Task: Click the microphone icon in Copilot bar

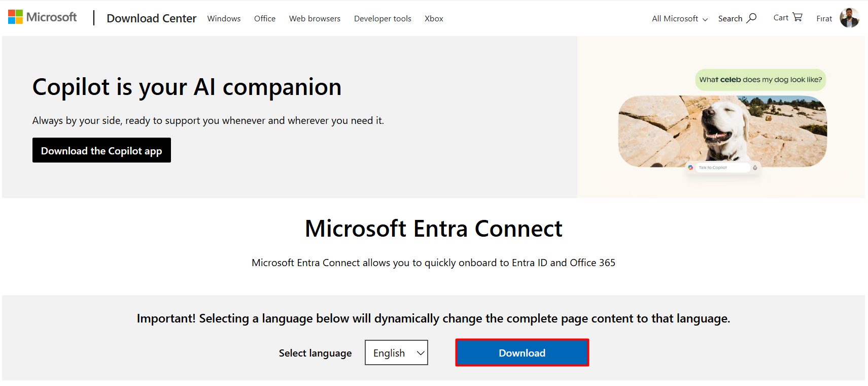Action: click(x=755, y=168)
